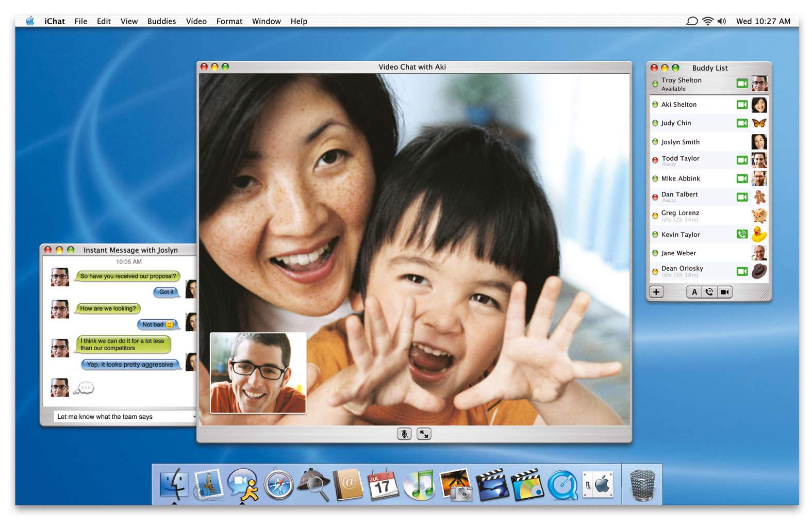Launch Safari compass icon in Dock
This screenshot has width=812, height=525.
pyautogui.click(x=278, y=485)
